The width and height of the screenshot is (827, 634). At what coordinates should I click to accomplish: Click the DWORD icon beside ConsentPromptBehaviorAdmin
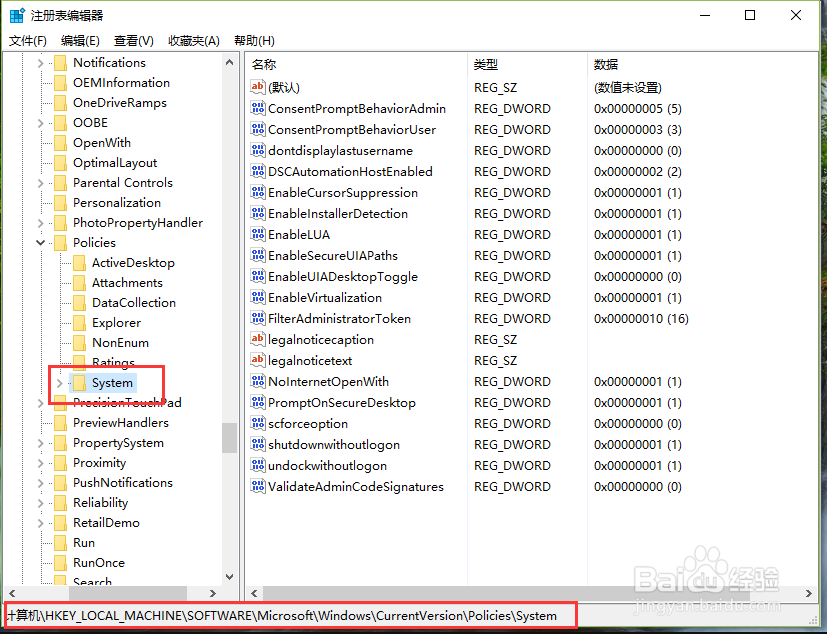point(258,108)
